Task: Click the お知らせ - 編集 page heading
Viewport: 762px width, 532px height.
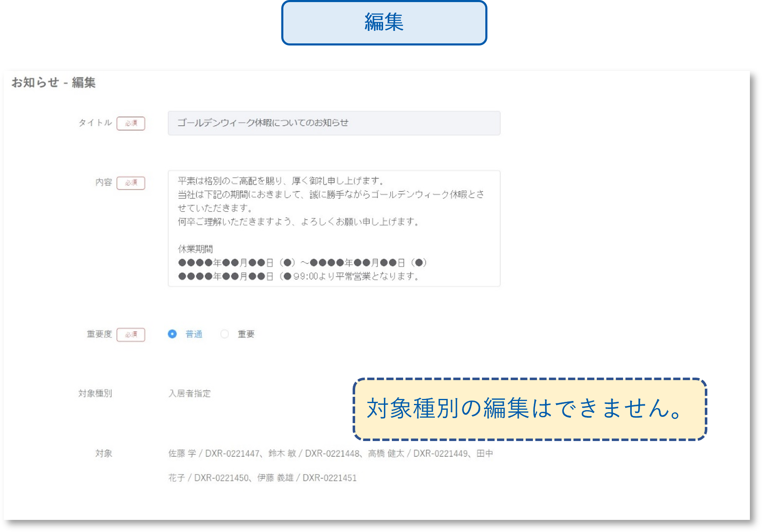Action: [x=53, y=83]
